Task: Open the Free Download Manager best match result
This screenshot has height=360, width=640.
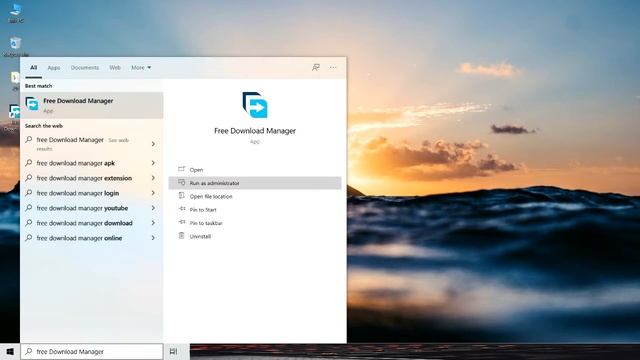Action: [x=92, y=105]
